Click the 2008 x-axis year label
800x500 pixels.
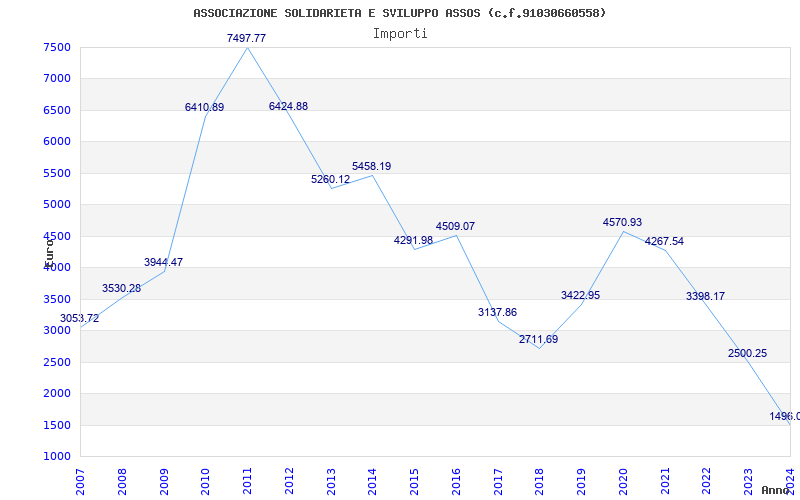122,481
